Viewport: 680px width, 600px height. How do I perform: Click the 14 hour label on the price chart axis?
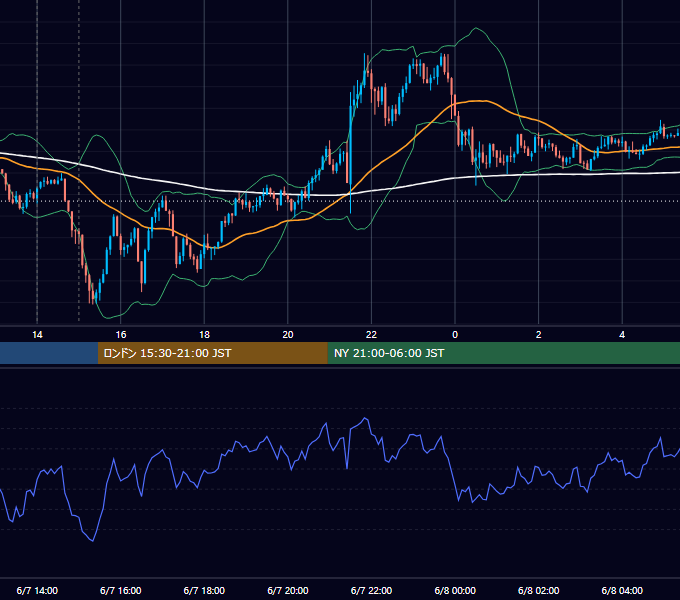click(37, 335)
